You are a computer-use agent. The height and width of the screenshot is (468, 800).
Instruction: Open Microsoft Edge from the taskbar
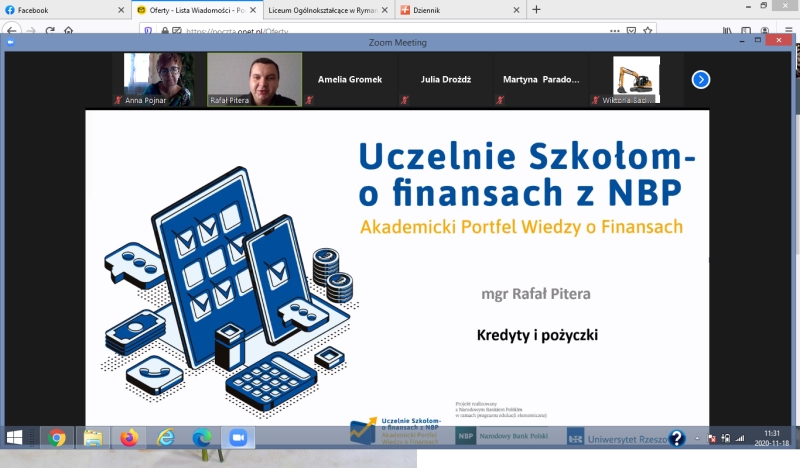pyautogui.click(x=202, y=438)
